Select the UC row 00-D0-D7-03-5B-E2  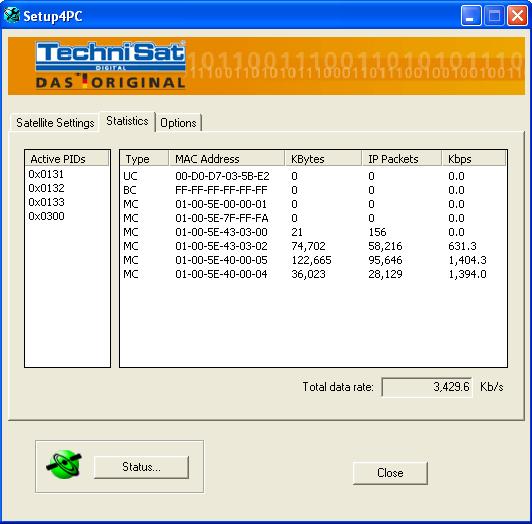313,176
